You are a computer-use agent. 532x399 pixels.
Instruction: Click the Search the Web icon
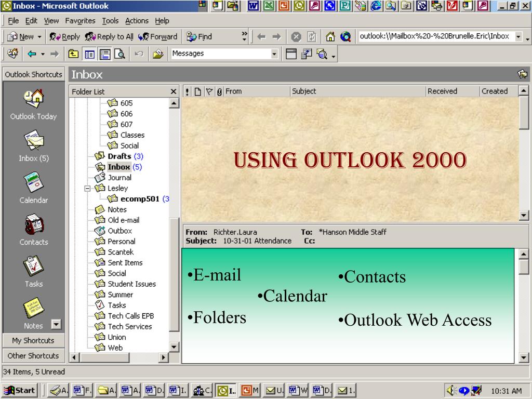click(345, 37)
